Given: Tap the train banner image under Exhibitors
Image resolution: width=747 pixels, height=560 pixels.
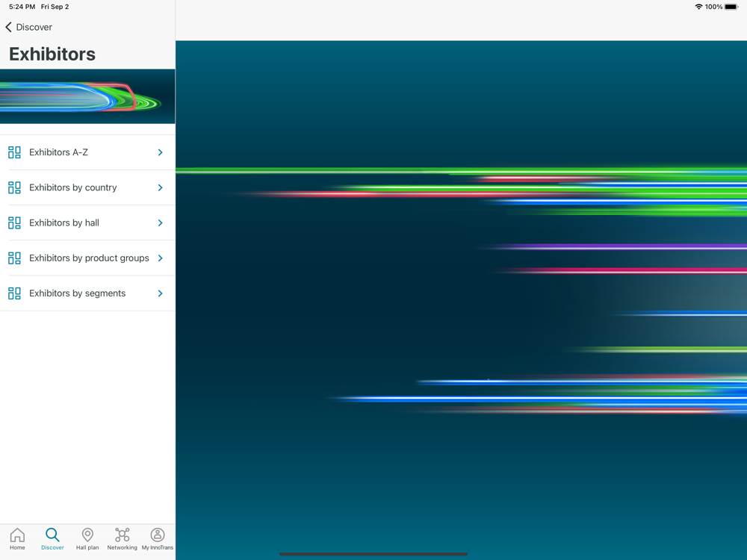Looking at the screenshot, I should (87, 96).
